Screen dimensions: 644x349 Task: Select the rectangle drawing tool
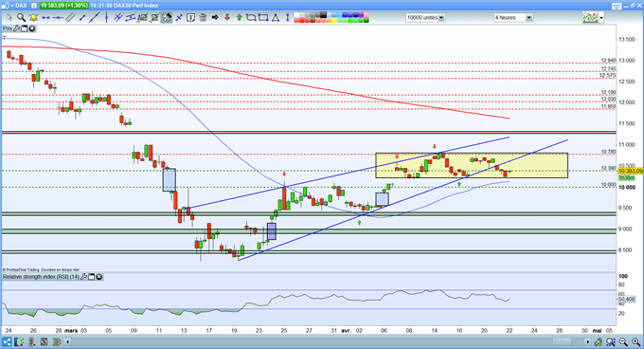(263, 18)
